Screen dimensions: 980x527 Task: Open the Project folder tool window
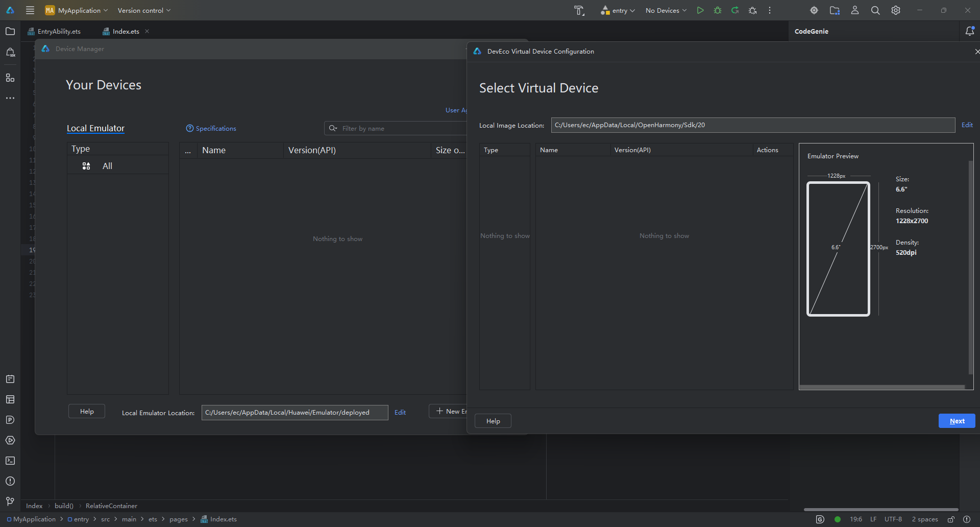pyautogui.click(x=10, y=31)
